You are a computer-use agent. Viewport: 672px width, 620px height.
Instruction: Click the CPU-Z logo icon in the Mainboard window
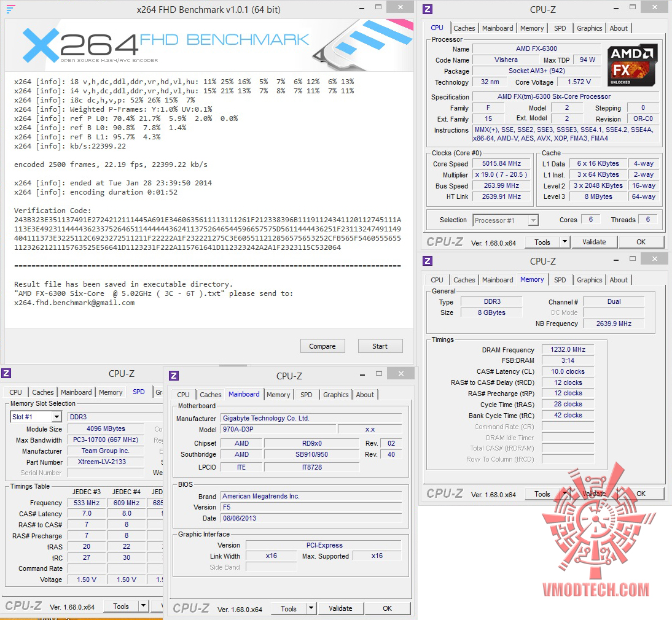(x=174, y=376)
